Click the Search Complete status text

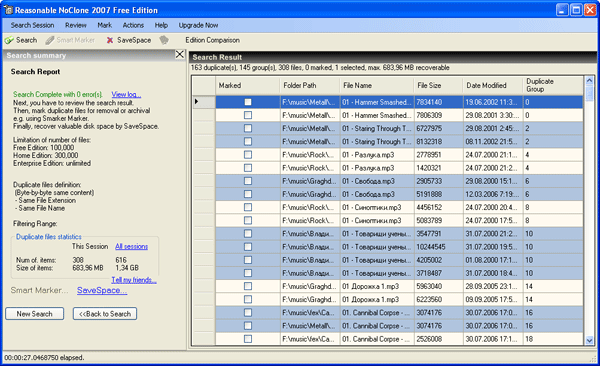(58, 94)
